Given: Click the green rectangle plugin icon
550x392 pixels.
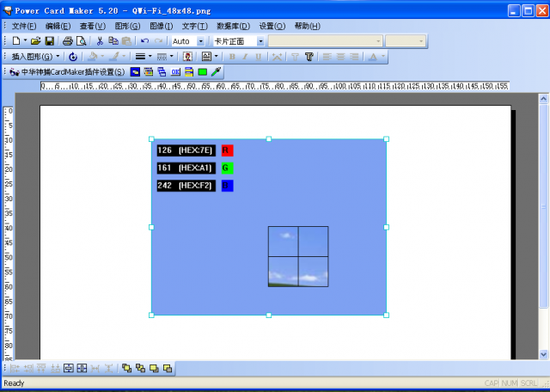Looking at the screenshot, I should [x=202, y=72].
